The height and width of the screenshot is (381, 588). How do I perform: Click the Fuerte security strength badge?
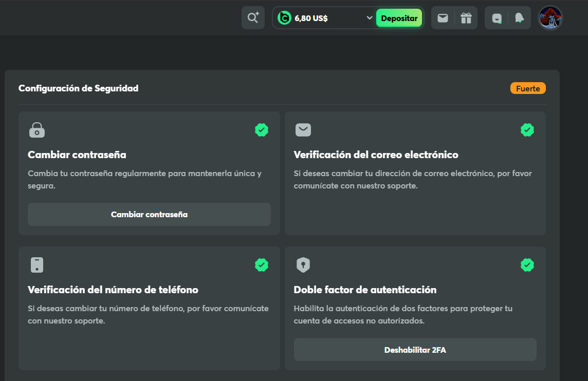pyautogui.click(x=528, y=88)
